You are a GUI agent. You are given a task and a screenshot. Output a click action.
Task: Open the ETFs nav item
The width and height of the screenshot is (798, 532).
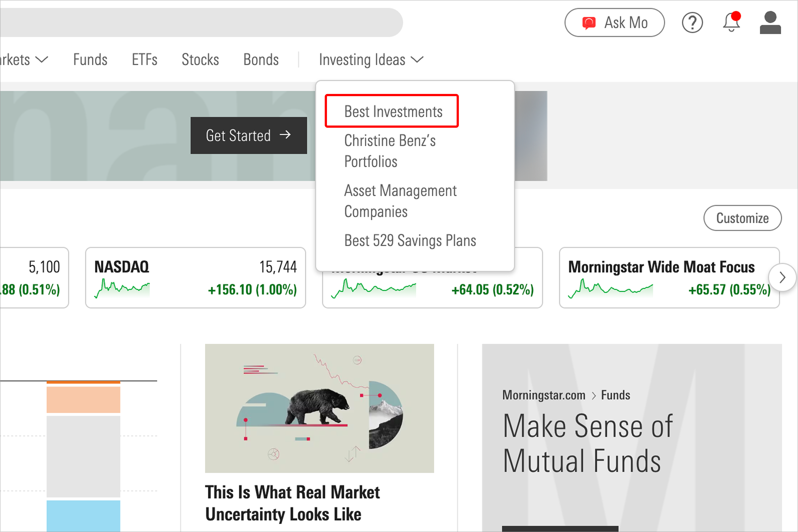[x=145, y=60]
